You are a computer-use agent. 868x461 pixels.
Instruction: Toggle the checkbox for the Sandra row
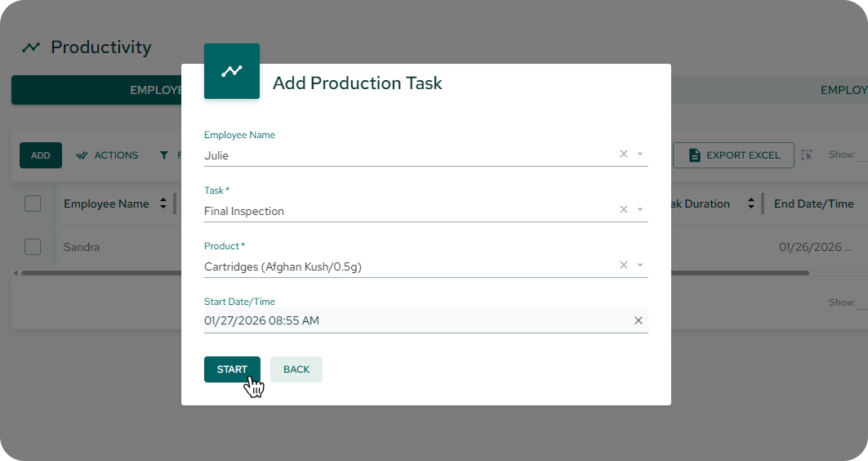coord(33,247)
